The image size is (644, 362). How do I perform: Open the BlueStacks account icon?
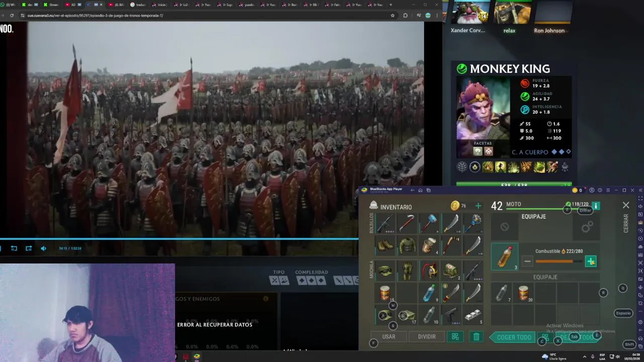(x=592, y=190)
